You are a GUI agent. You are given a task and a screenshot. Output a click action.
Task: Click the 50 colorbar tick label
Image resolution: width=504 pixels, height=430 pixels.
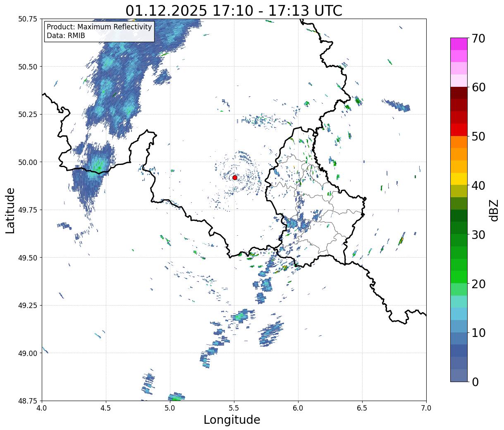[x=479, y=136]
